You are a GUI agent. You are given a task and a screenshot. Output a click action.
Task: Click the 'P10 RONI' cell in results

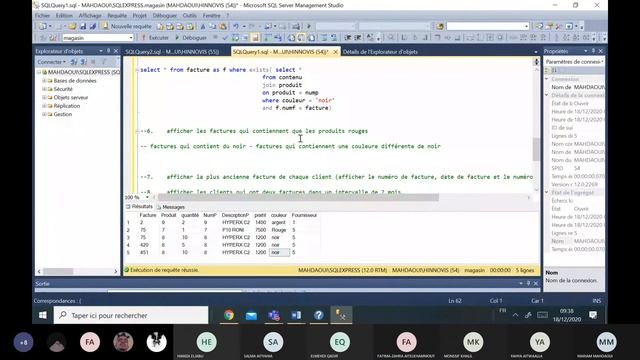[x=236, y=230]
